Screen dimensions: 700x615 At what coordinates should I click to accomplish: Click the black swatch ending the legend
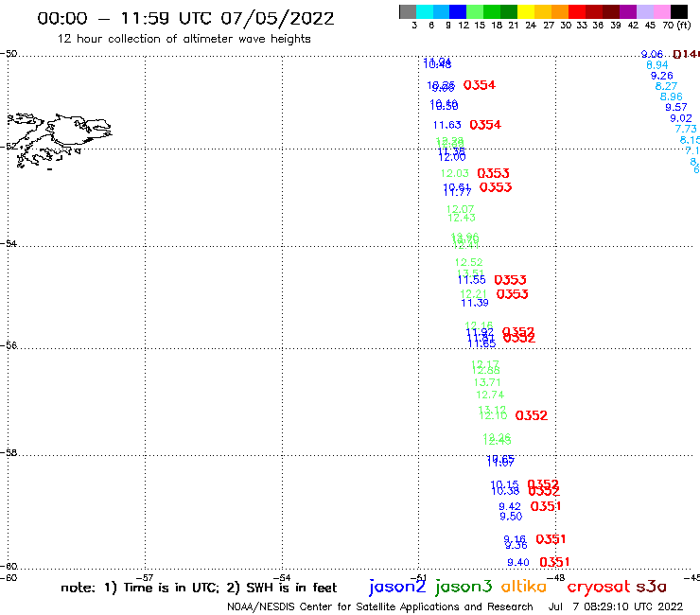click(678, 11)
